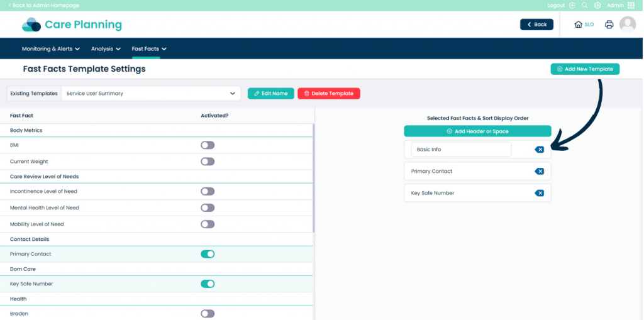Click the printer icon

pos(609,25)
